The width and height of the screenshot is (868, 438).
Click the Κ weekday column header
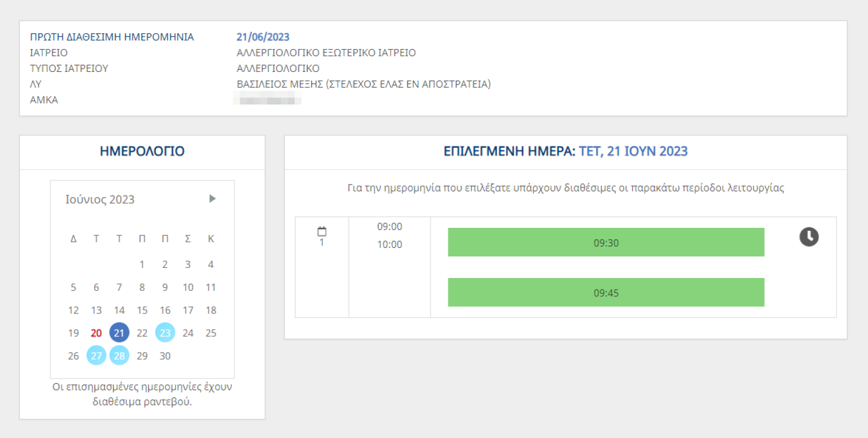pyautogui.click(x=211, y=239)
